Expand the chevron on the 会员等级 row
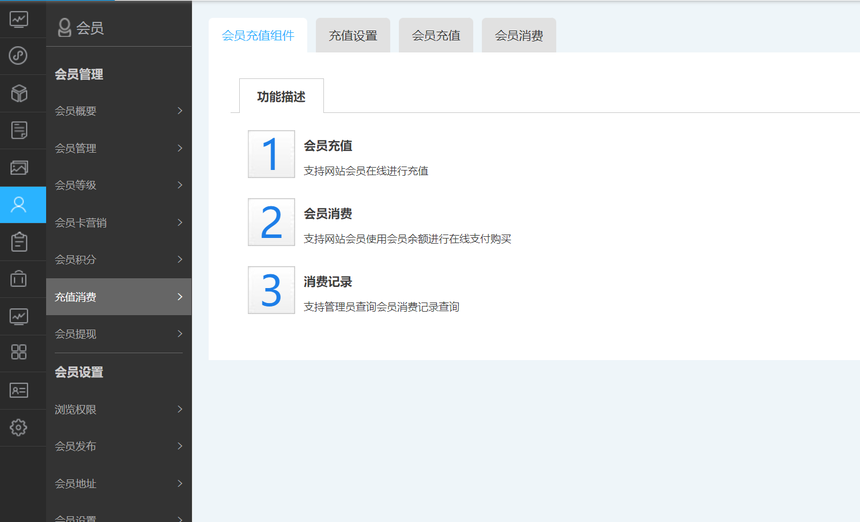 click(180, 185)
